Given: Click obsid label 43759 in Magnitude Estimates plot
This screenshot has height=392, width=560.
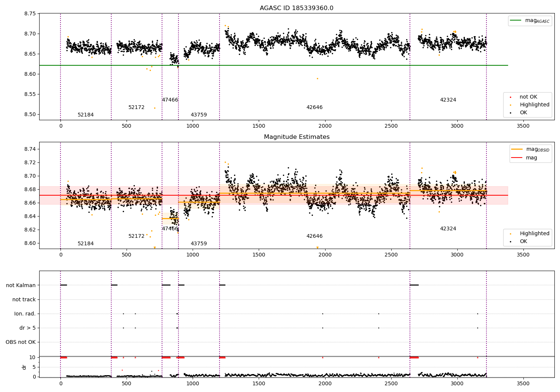Looking at the screenshot, I should tap(199, 244).
